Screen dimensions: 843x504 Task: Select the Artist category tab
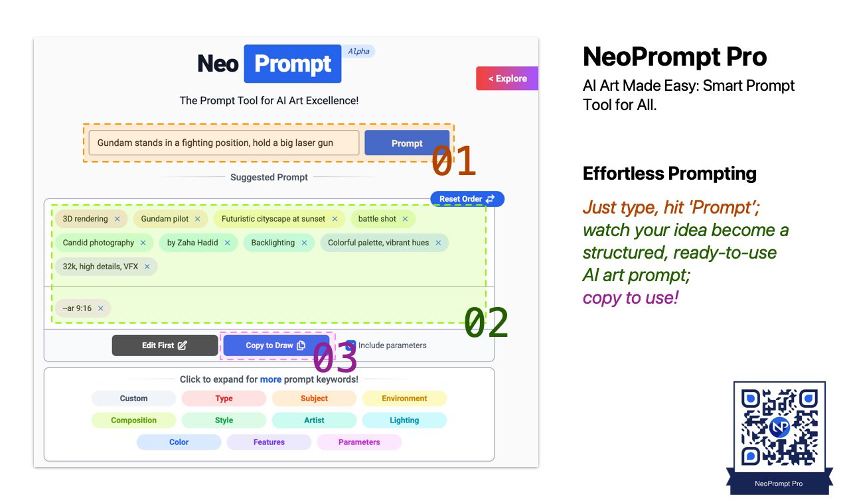(314, 420)
